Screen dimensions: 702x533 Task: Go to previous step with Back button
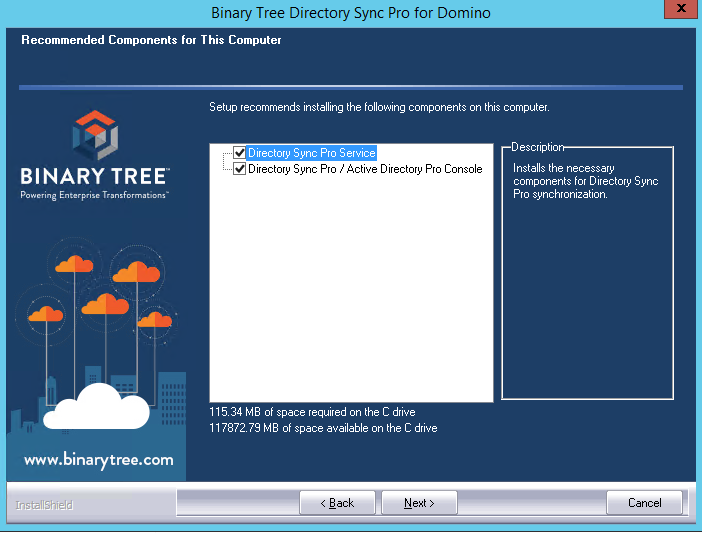pyautogui.click(x=337, y=503)
